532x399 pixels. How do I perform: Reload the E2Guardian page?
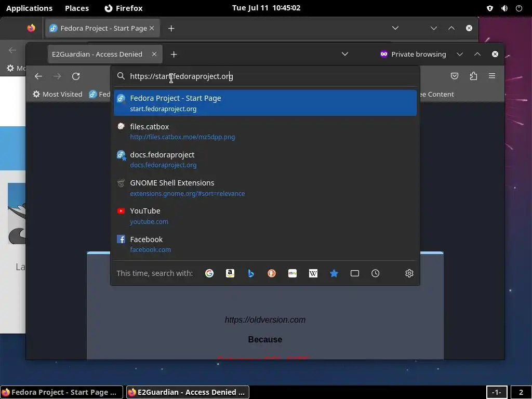click(76, 76)
